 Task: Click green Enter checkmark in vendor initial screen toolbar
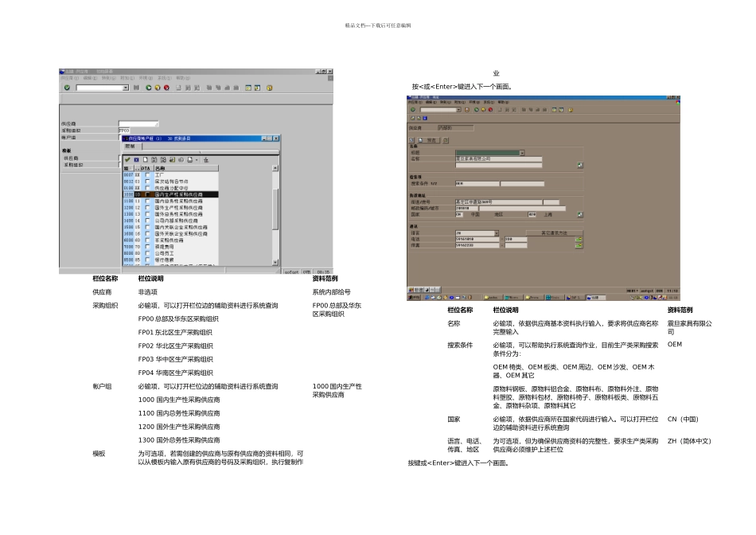click(x=68, y=88)
